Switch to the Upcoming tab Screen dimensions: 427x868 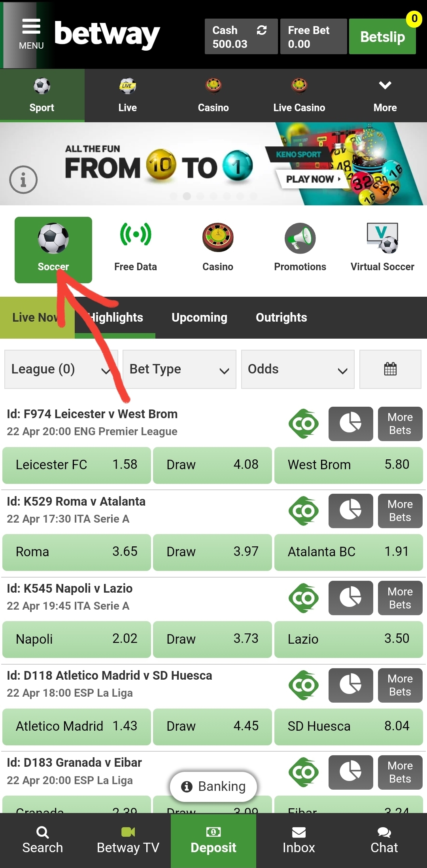[199, 317]
